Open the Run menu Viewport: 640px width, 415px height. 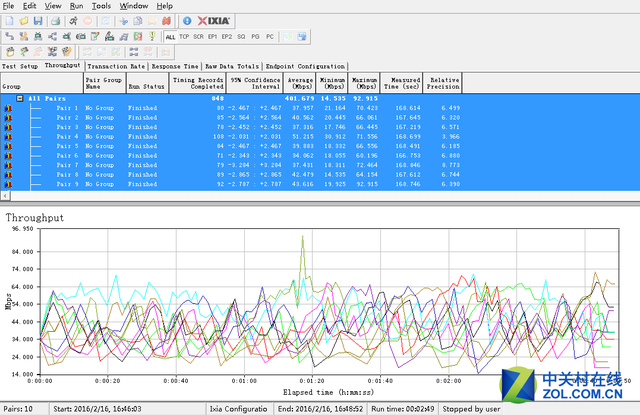[x=76, y=6]
